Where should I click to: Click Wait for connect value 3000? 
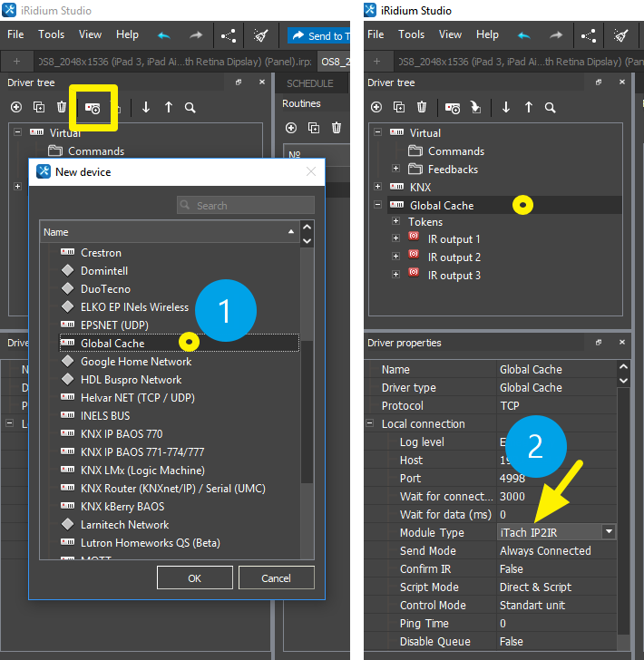512,496
